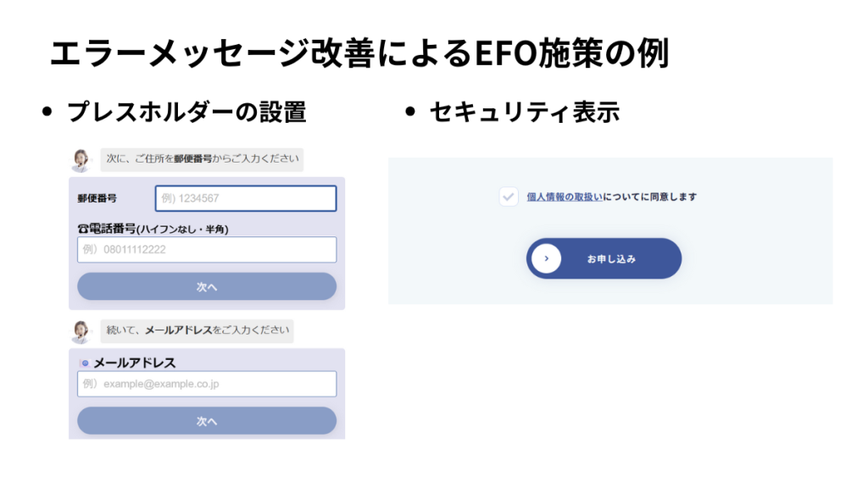Click the 郵便番号 input field
868x488 pixels.
pos(245,197)
